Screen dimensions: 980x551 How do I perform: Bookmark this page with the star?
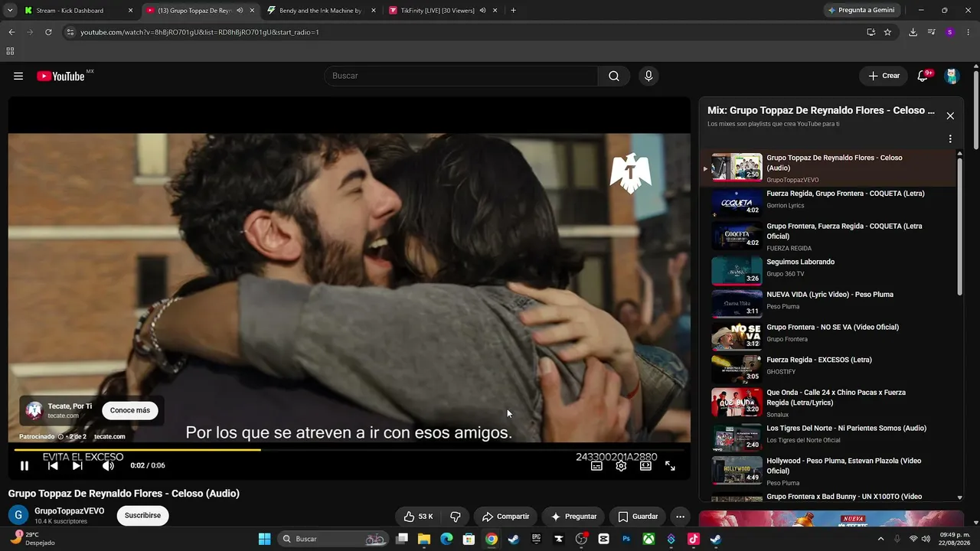[x=887, y=32]
